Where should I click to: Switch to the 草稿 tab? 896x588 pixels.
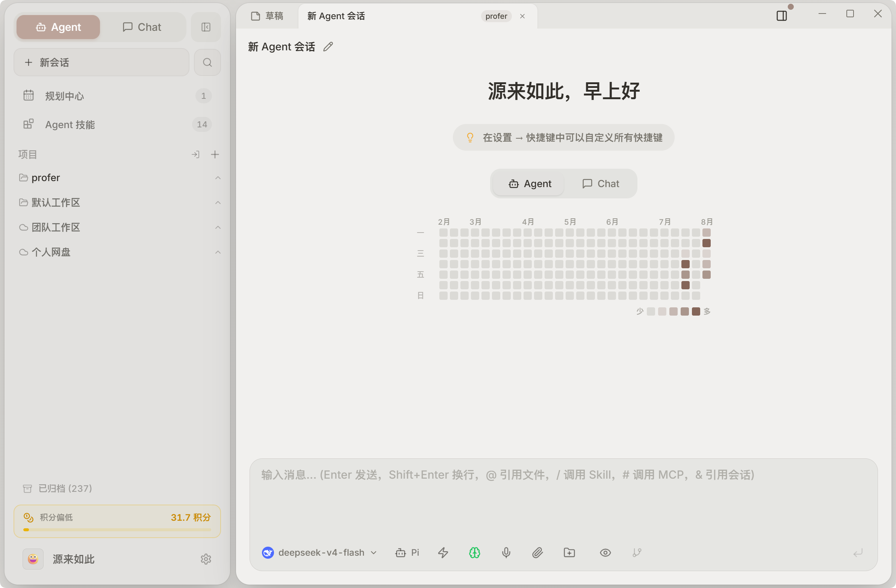267,16
